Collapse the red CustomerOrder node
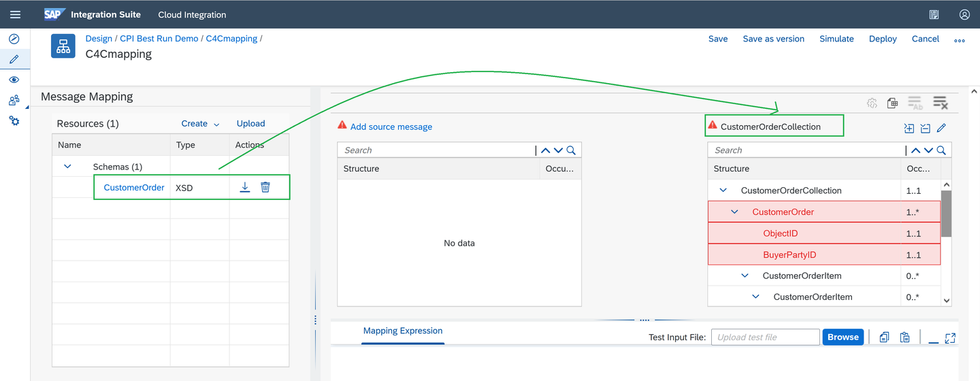Image resolution: width=980 pixels, height=381 pixels. pos(734,212)
